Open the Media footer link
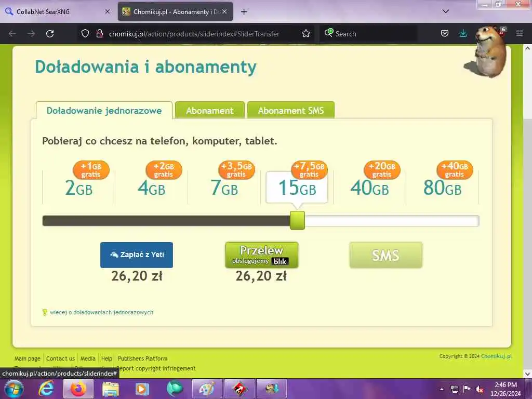Image resolution: width=532 pixels, height=399 pixels. click(88, 358)
